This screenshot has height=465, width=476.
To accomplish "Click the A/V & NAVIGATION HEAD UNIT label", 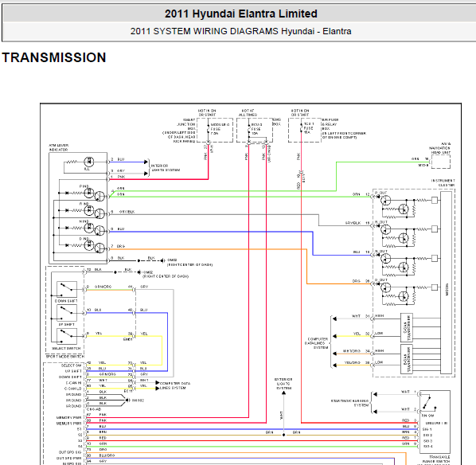I will click(440, 148).
